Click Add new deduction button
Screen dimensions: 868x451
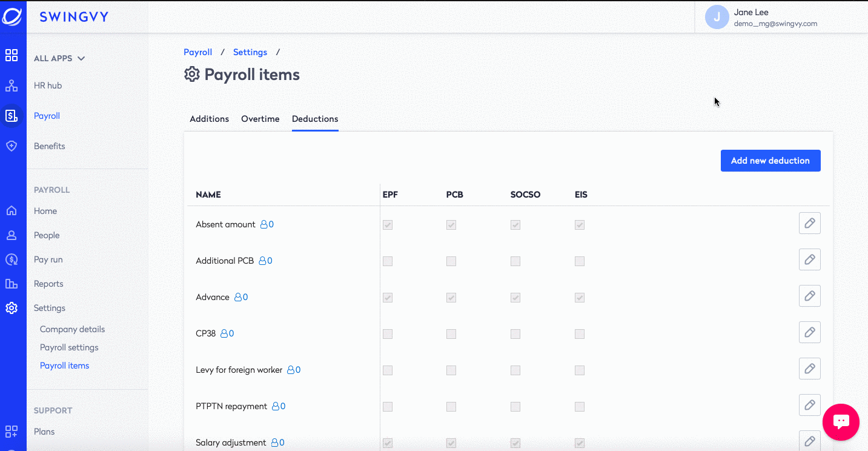[x=770, y=161]
